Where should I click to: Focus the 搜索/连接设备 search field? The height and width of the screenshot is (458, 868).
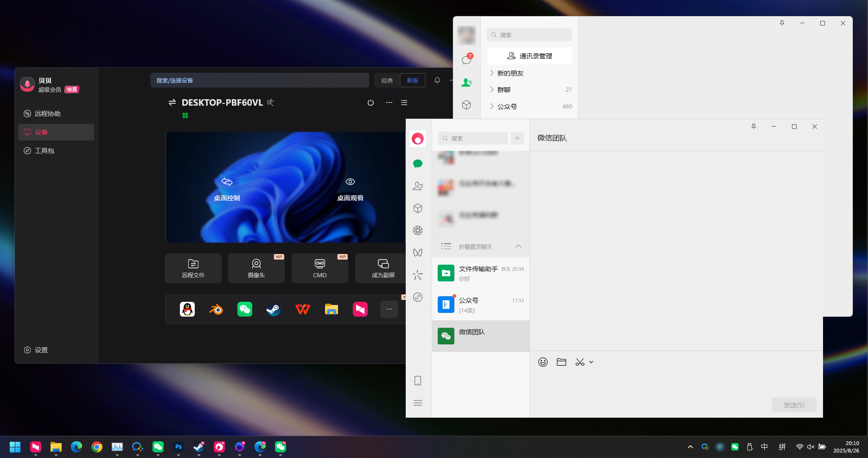pyautogui.click(x=260, y=80)
